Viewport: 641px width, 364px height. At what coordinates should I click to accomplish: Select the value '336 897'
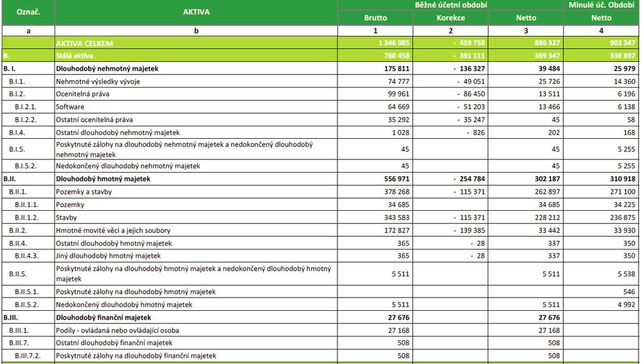point(623,56)
